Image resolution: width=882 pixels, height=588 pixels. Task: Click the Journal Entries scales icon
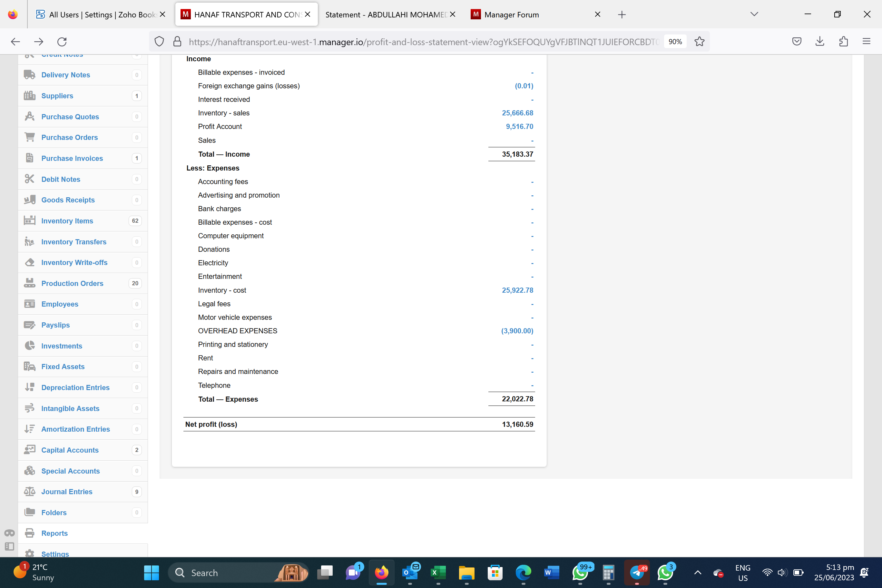pyautogui.click(x=29, y=491)
